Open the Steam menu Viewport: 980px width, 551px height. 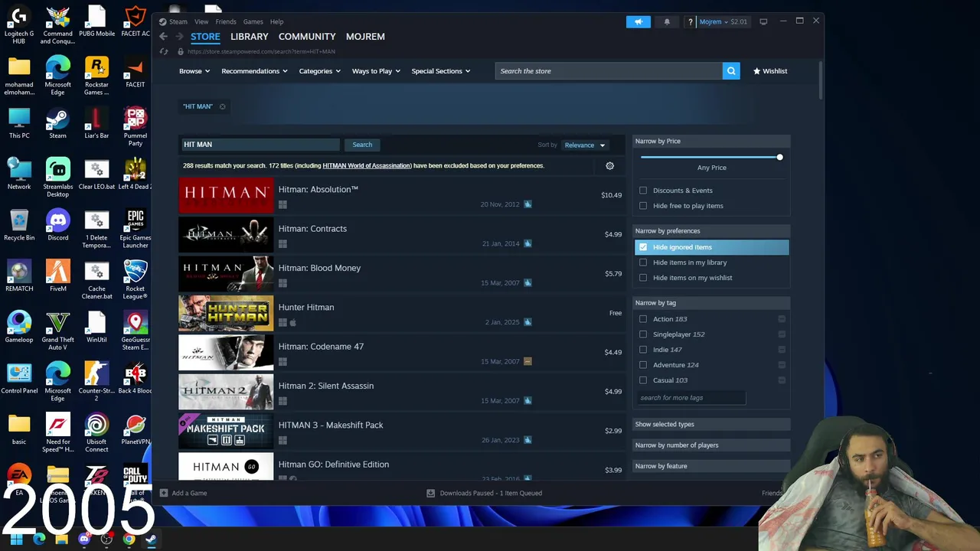point(178,21)
